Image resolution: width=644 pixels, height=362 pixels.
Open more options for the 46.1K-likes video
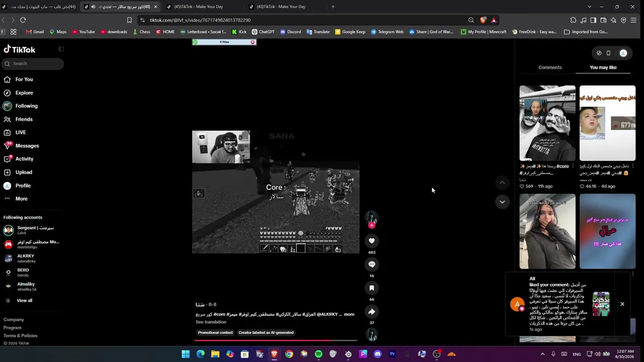coord(632,166)
